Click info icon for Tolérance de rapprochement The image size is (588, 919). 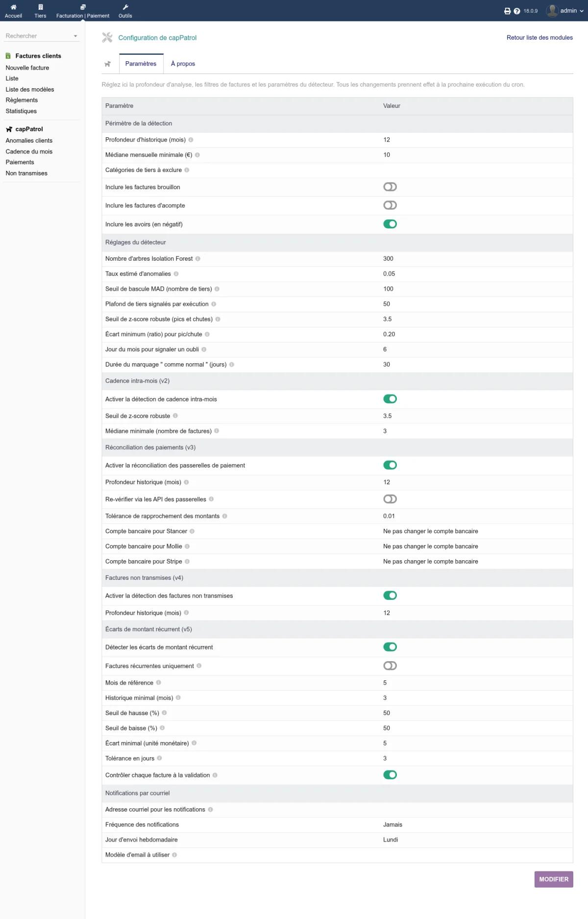[x=225, y=516]
